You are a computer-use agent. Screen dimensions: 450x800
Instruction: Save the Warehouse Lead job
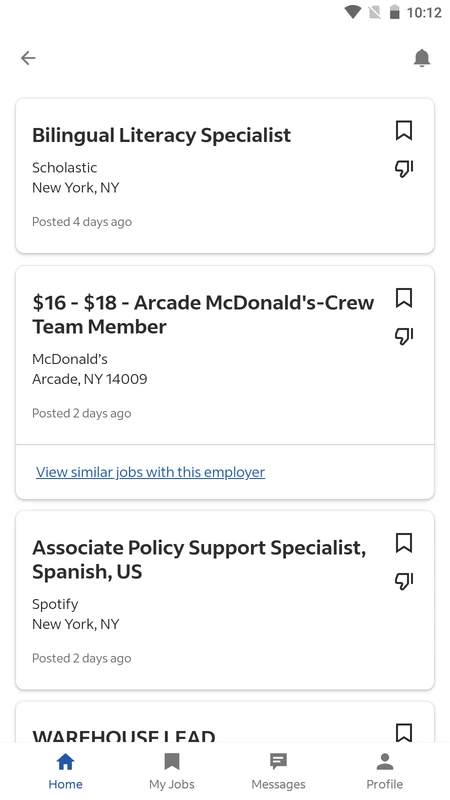tap(404, 732)
